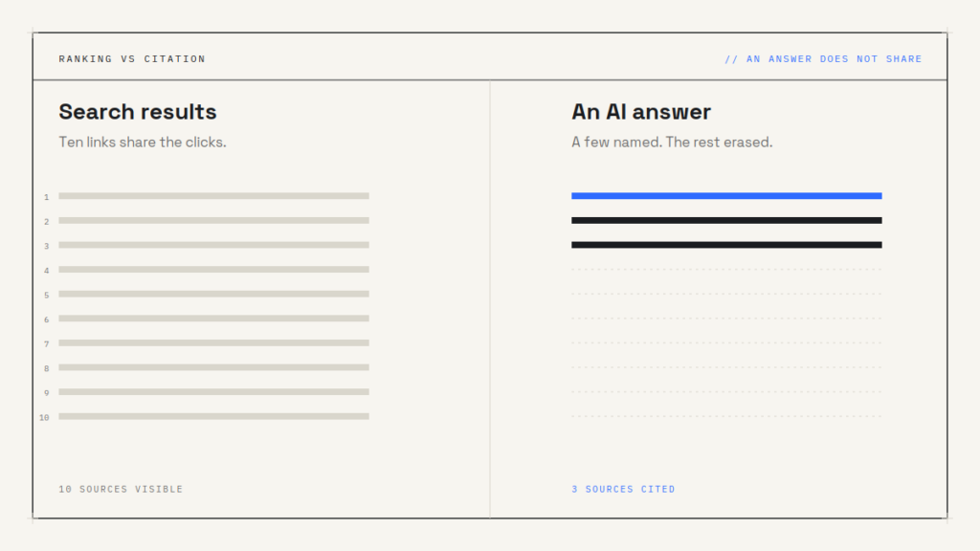
Task: Click the second black cited source bar
Action: point(726,245)
